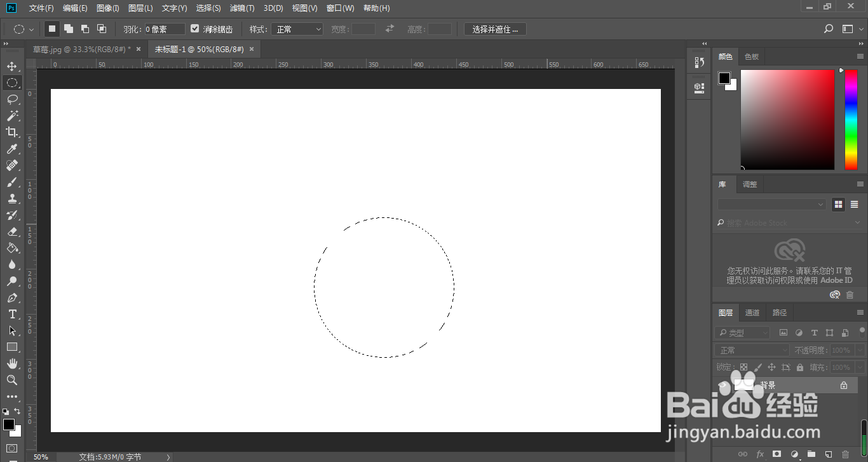Image resolution: width=868 pixels, height=462 pixels.
Task: Switch to the 色板 swatches tab
Action: point(752,57)
